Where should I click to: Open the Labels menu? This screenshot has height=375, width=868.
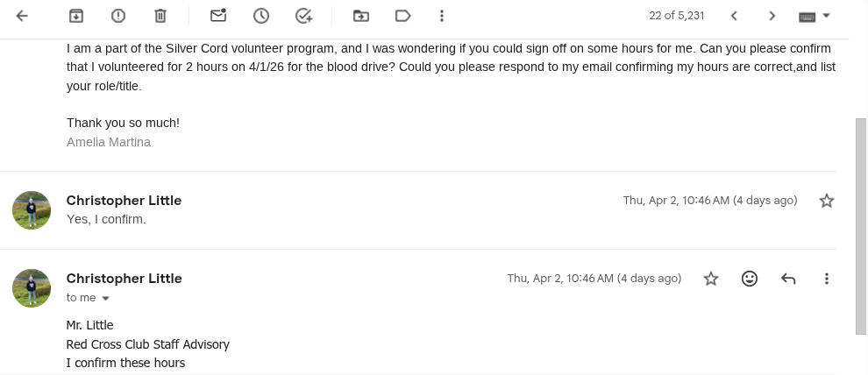pyautogui.click(x=402, y=16)
